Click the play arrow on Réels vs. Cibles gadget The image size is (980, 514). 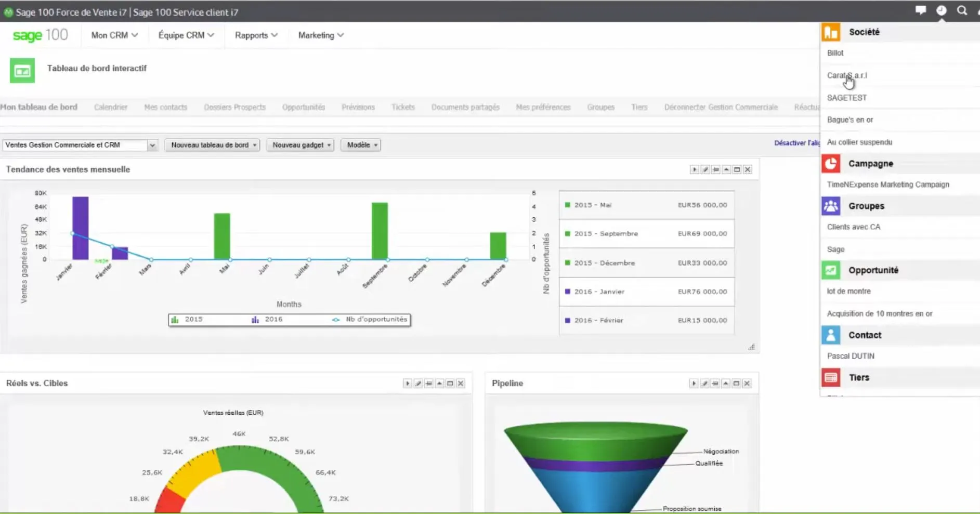(x=408, y=384)
